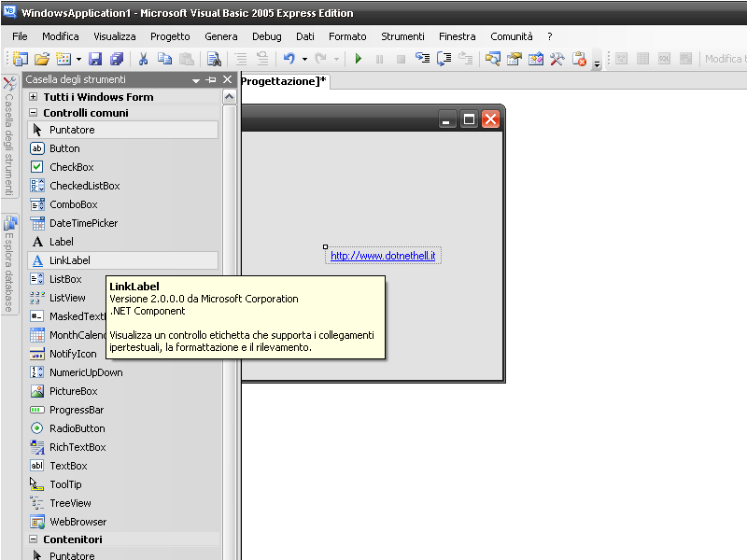747x560 pixels.
Task: Switch to the Progettazione designer tab
Action: click(x=285, y=81)
